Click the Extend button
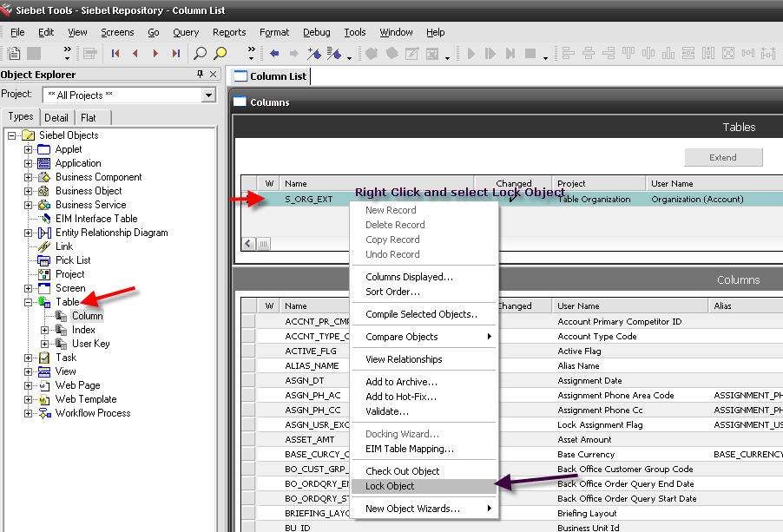This screenshot has height=532, width=783. (x=724, y=157)
